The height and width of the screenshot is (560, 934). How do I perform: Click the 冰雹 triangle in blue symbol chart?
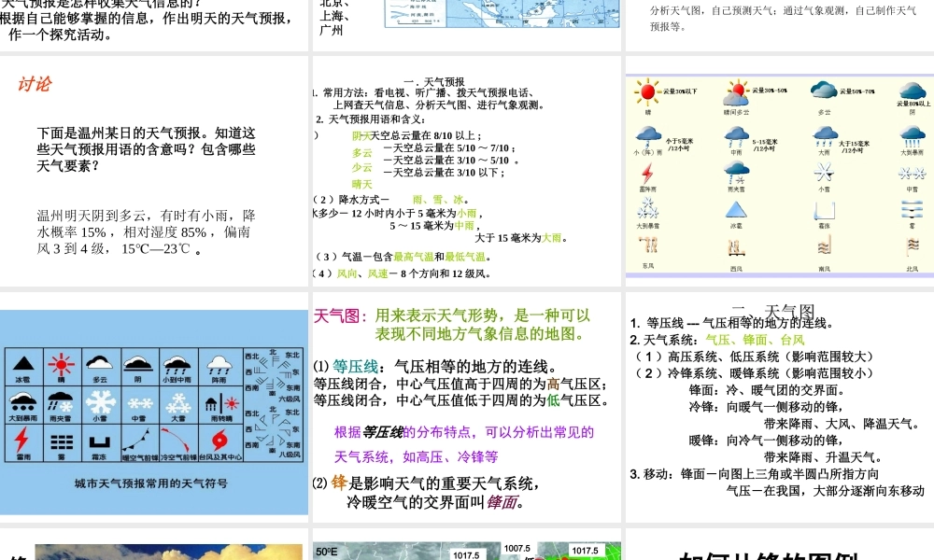[23, 363]
